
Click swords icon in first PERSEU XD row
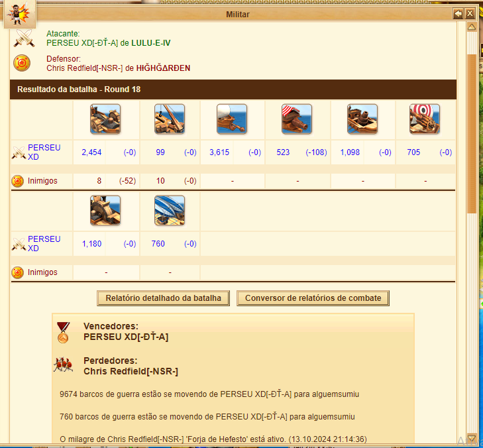[x=19, y=152]
